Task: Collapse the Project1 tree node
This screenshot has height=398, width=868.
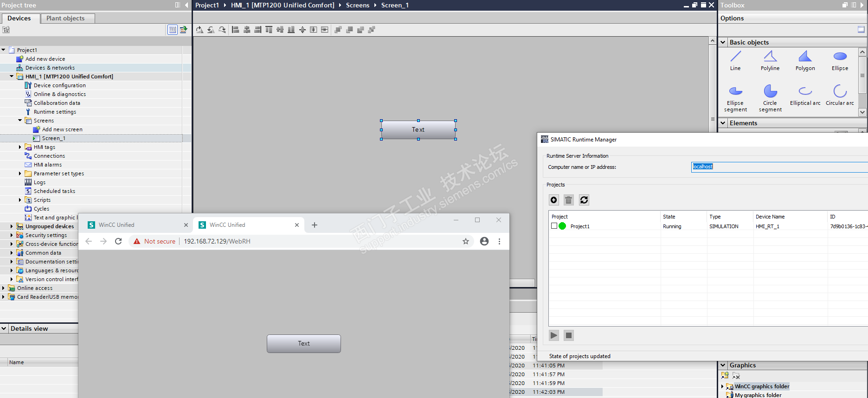Action: (x=3, y=50)
